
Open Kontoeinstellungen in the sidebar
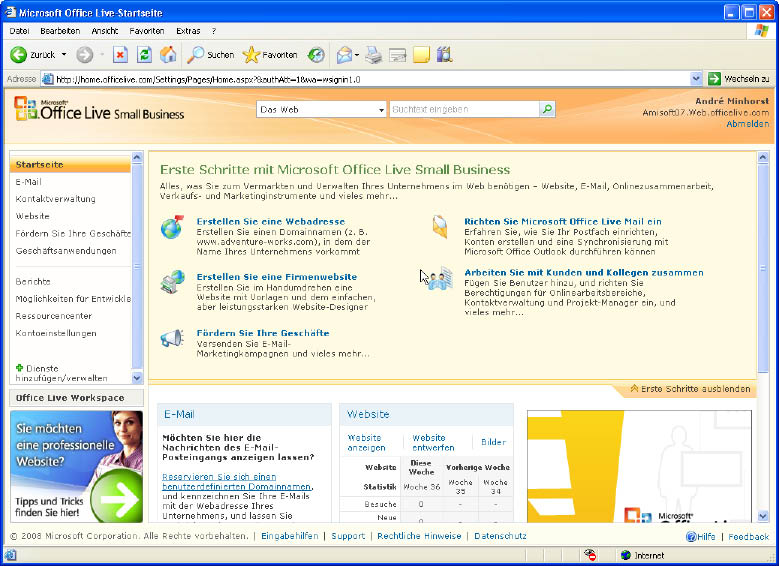[x=56, y=333]
